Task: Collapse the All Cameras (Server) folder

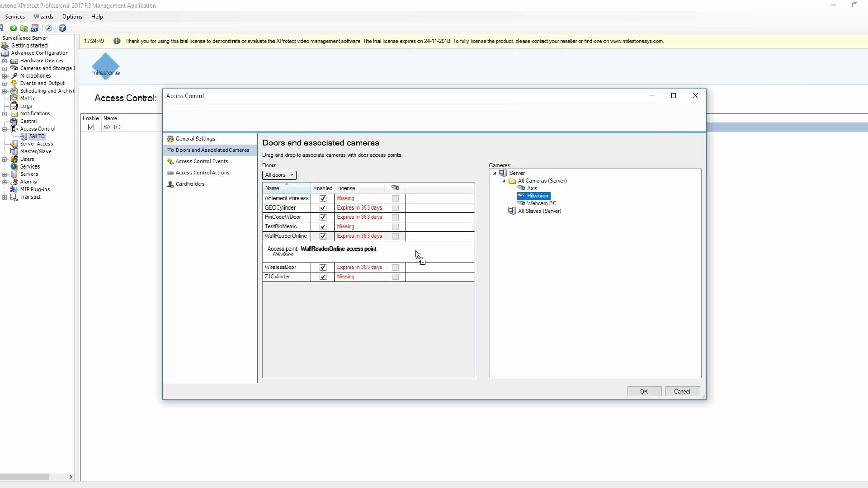Action: tap(504, 181)
